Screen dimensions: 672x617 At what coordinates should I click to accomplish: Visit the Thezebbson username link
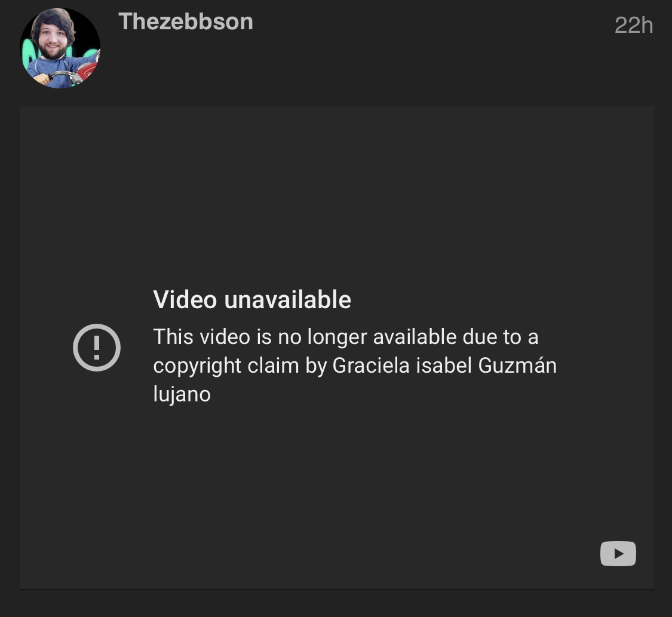click(186, 22)
